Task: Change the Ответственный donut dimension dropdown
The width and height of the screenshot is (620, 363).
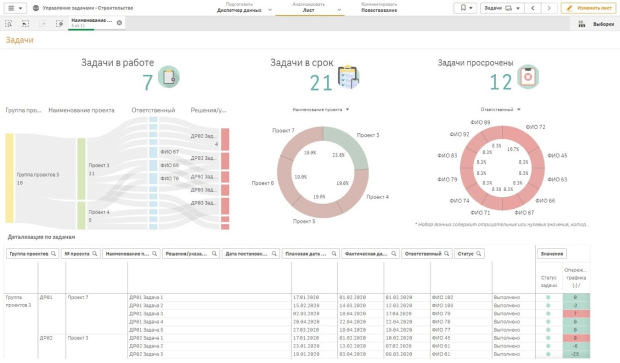Action: pyautogui.click(x=500, y=110)
